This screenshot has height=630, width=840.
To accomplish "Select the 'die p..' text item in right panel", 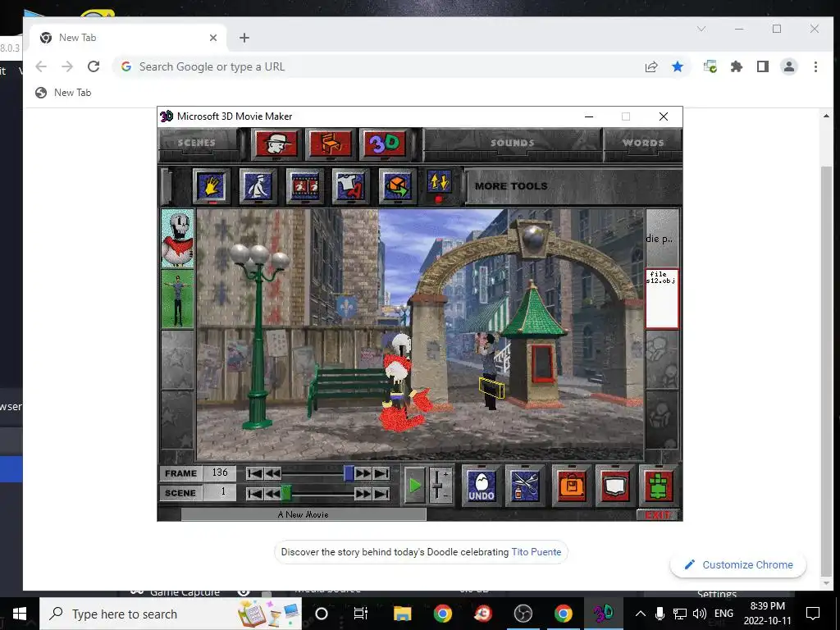I will click(662, 239).
